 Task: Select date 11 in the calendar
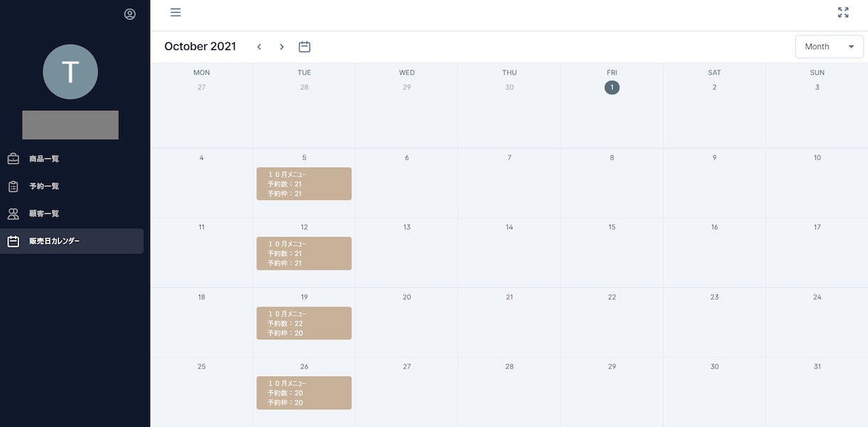[x=201, y=228]
